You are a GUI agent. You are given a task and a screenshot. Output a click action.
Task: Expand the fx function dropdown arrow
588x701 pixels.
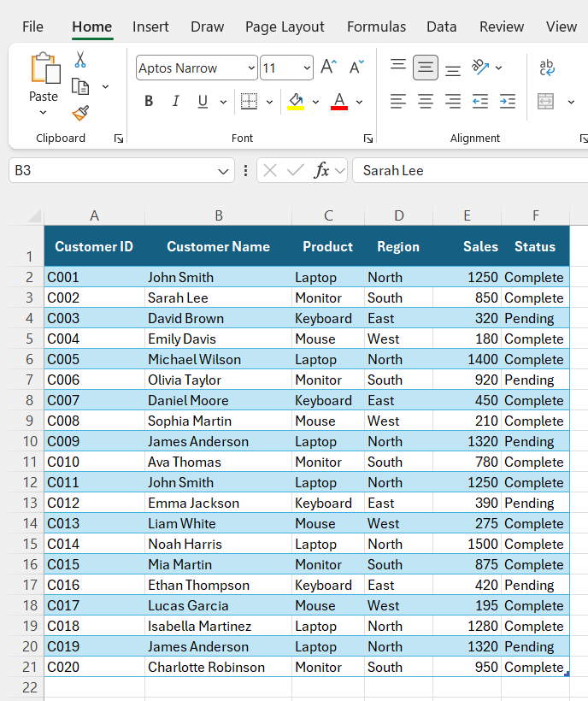click(340, 170)
